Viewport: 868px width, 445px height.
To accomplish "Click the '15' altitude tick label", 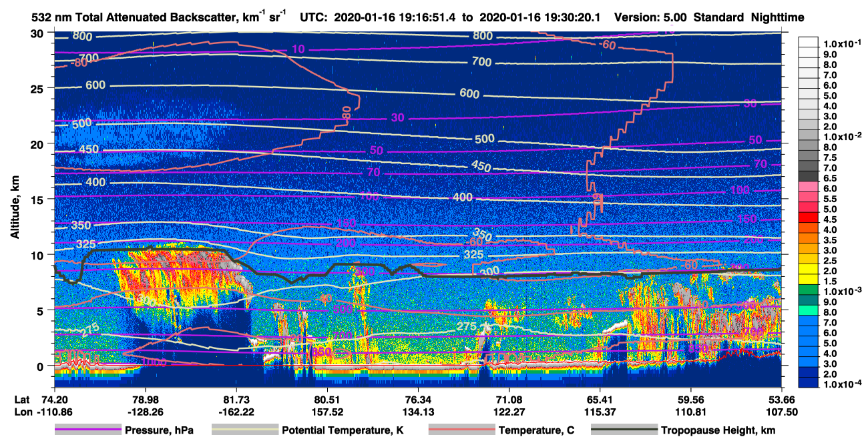I will coord(38,199).
